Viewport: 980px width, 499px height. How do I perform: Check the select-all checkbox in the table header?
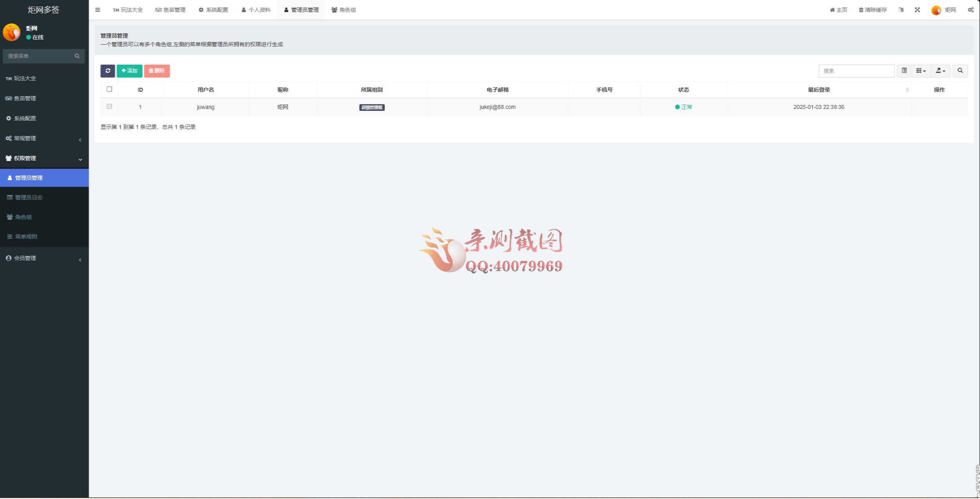109,89
